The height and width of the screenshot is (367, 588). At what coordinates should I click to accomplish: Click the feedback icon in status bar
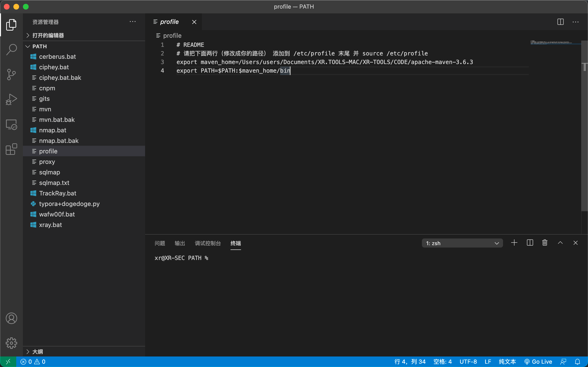click(x=563, y=362)
